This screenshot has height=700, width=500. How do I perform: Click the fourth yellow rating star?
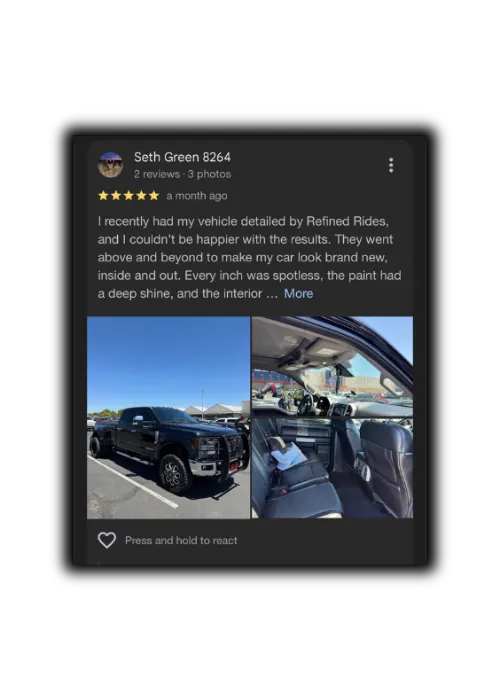[x=141, y=196]
